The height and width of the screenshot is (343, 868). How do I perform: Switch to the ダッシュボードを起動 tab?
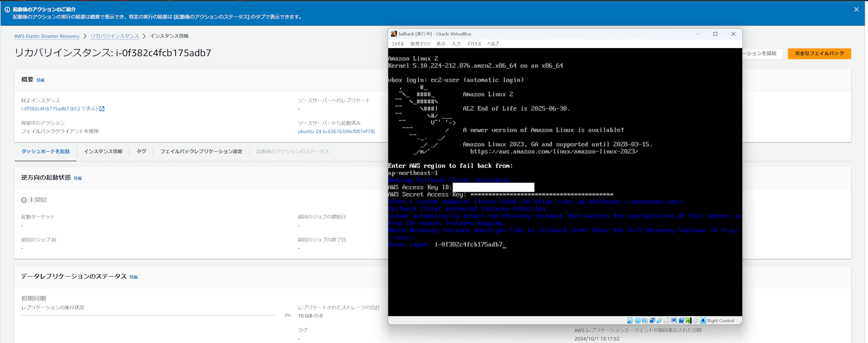coord(46,151)
